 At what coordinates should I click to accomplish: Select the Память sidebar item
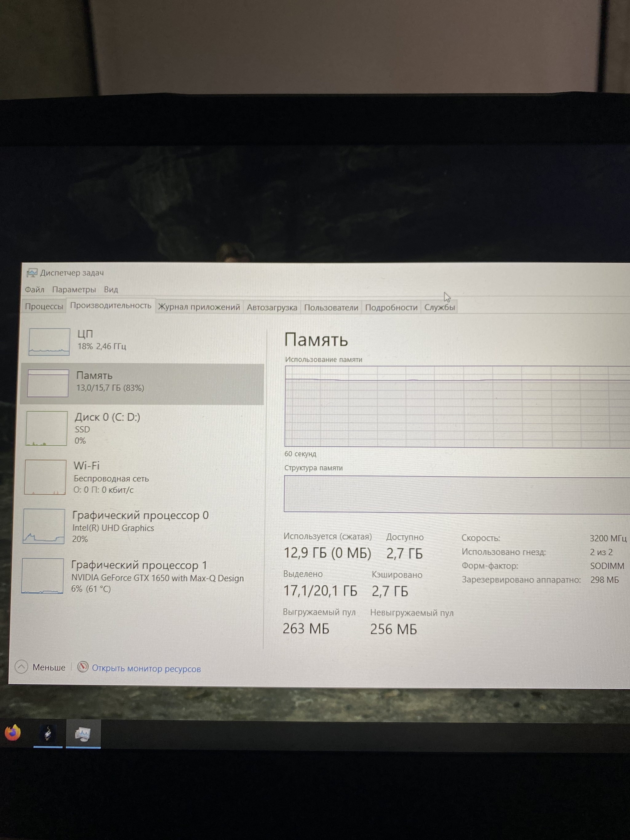[142, 384]
